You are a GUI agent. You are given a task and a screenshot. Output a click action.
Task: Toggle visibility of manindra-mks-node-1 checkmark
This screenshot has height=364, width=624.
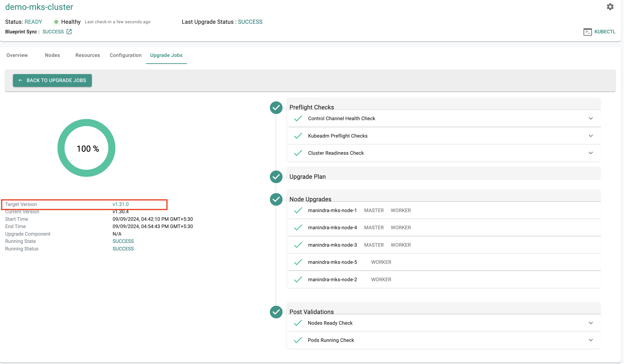point(298,210)
